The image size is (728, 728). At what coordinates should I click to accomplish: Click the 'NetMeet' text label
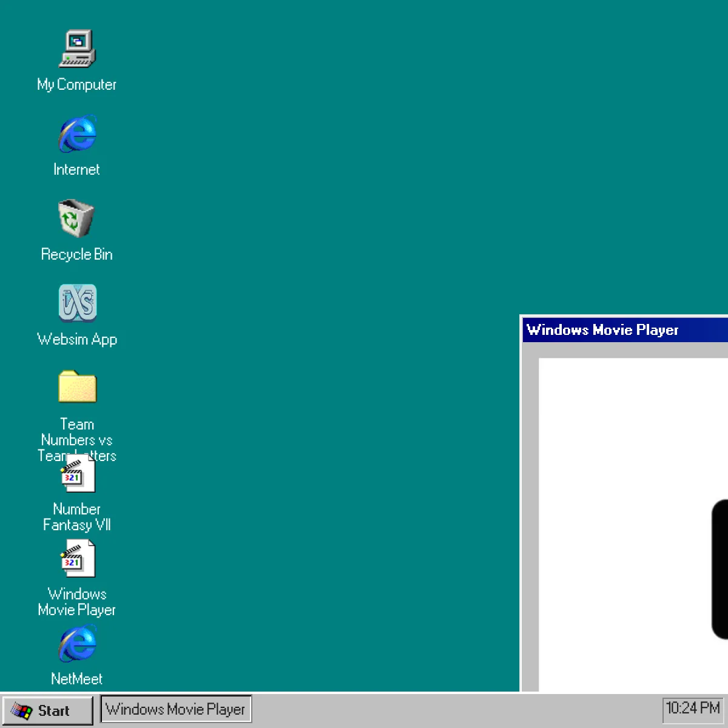pyautogui.click(x=76, y=679)
